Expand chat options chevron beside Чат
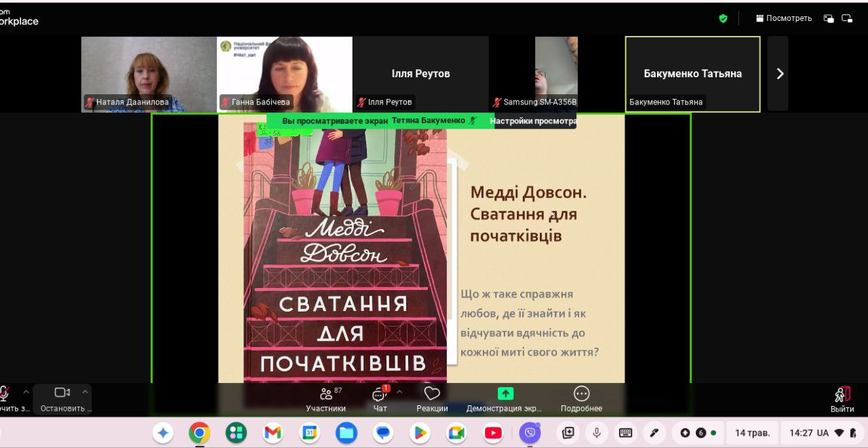This screenshot has width=868, height=448. click(399, 392)
